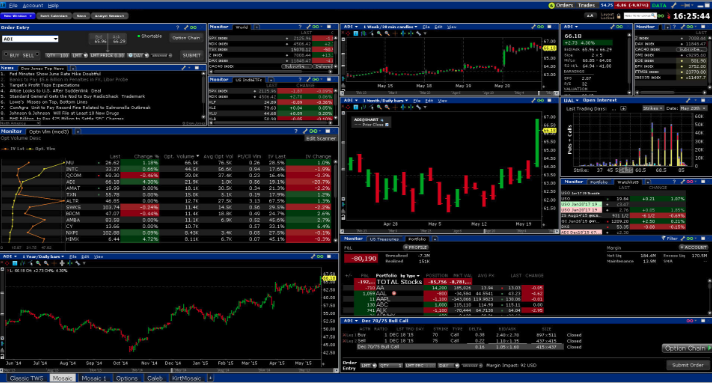The image size is (712, 383).
Task: Add a new tab next to World monitor tab
Action: pos(256,27)
